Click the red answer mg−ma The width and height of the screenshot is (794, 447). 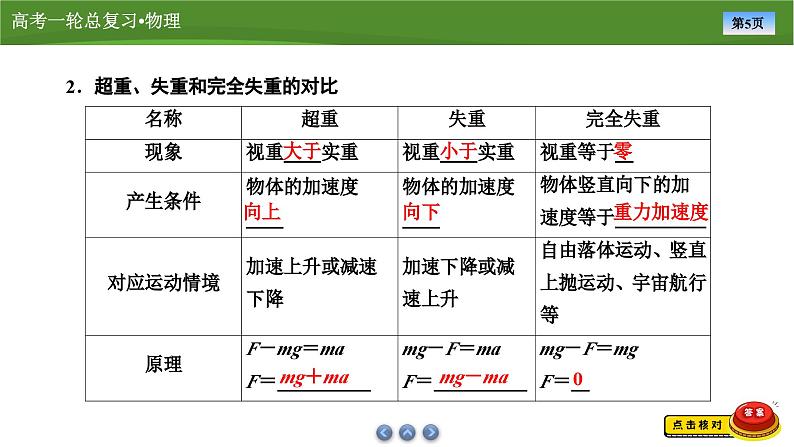pos(473,378)
